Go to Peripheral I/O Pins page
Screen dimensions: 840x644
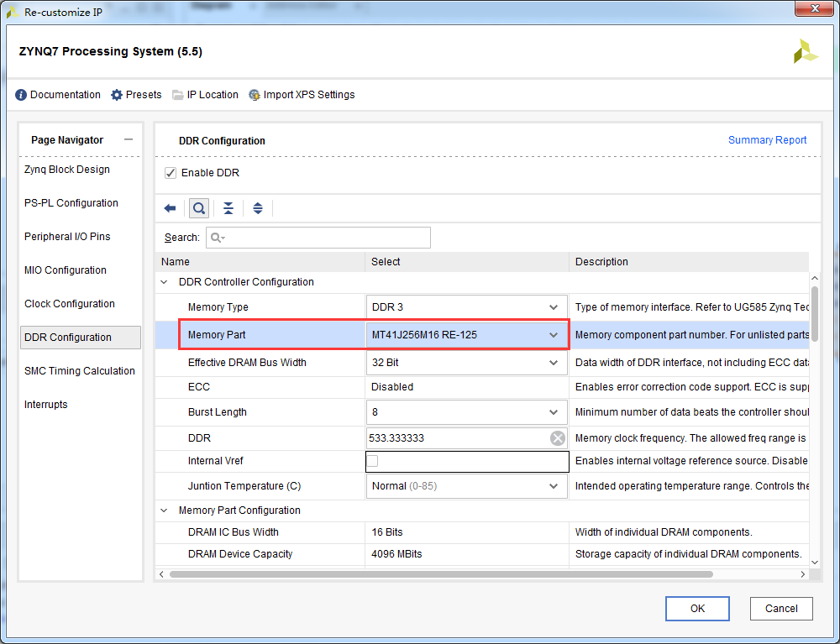(67, 237)
